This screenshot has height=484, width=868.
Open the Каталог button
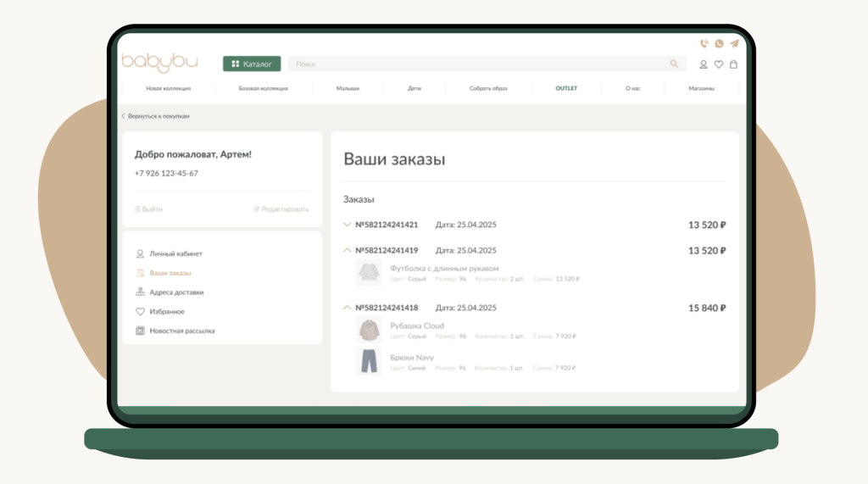[252, 64]
